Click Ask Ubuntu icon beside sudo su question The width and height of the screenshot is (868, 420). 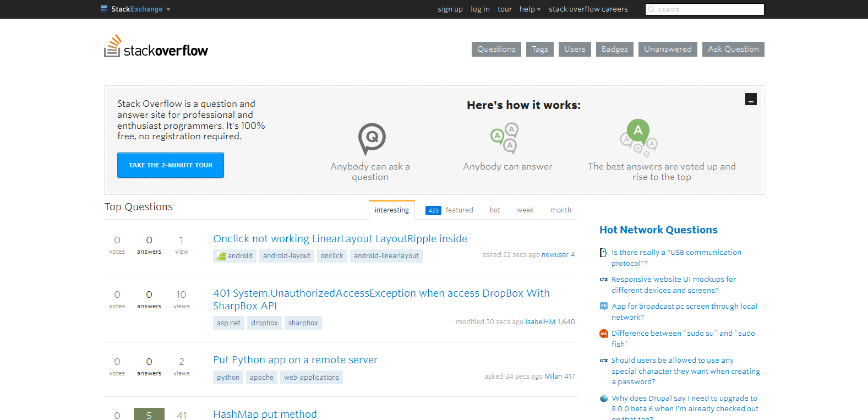pos(604,334)
